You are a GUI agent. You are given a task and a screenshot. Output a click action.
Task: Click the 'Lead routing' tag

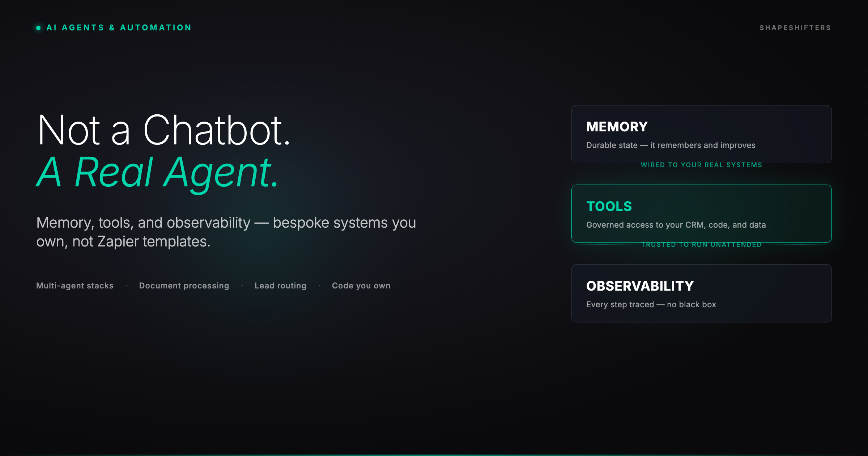point(281,286)
